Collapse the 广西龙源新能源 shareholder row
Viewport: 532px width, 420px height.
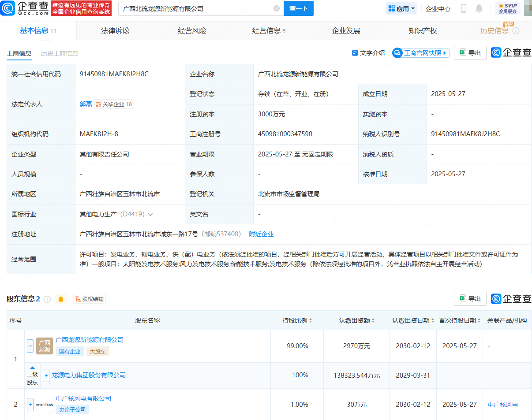point(30,346)
